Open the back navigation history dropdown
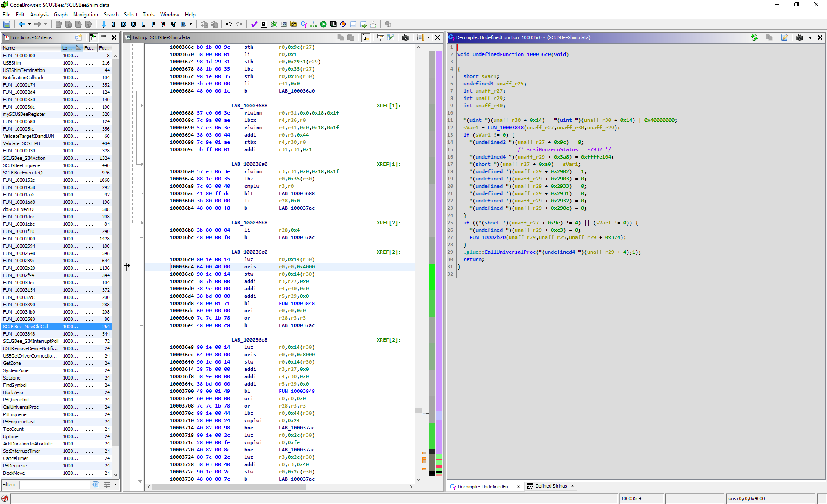This screenshot has width=827, height=504. point(29,25)
